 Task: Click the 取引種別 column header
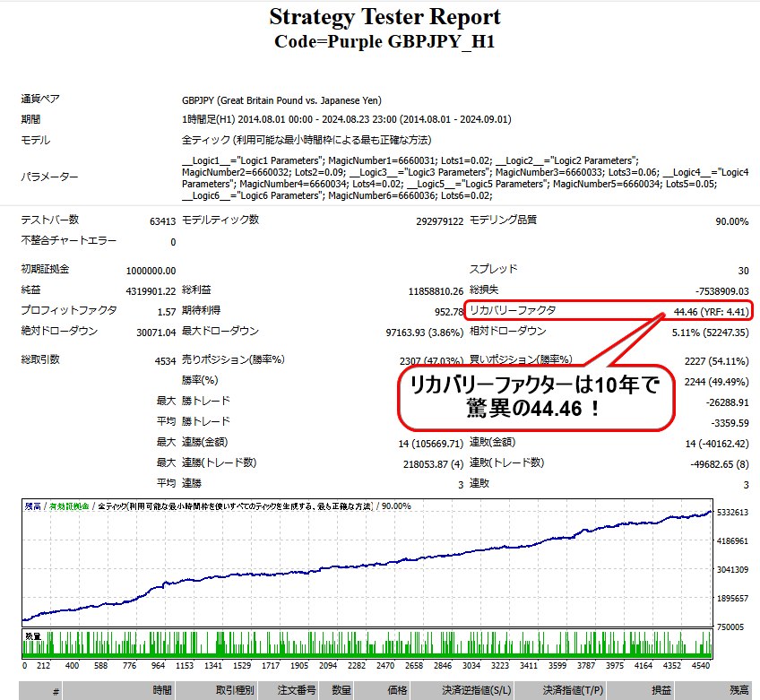[217, 691]
